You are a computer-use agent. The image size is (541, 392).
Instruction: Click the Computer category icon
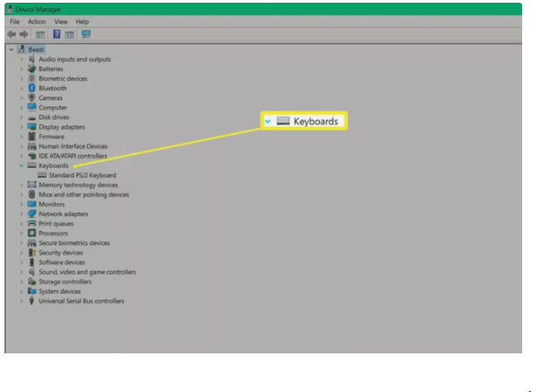pyautogui.click(x=31, y=107)
